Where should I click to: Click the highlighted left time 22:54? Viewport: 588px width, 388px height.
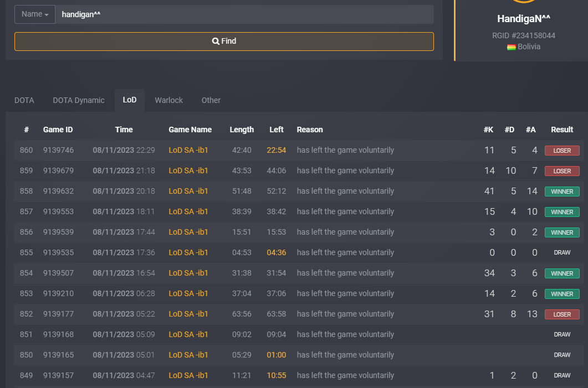point(277,150)
